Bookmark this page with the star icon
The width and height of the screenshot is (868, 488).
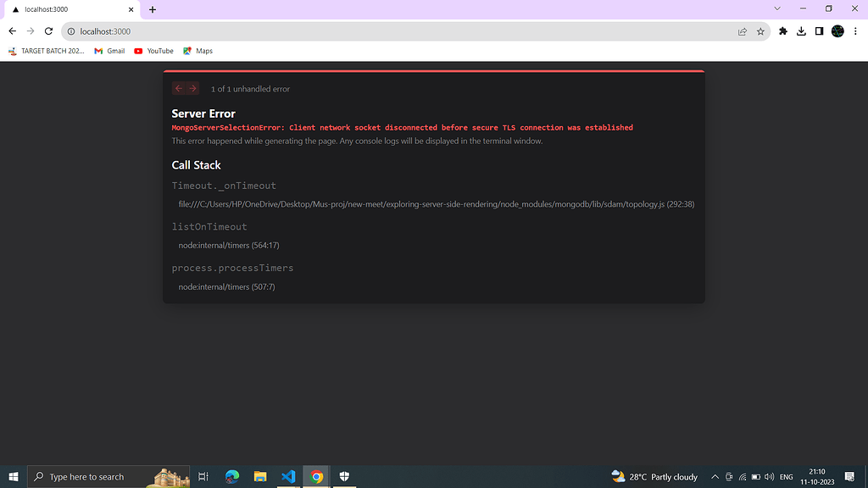click(x=760, y=31)
